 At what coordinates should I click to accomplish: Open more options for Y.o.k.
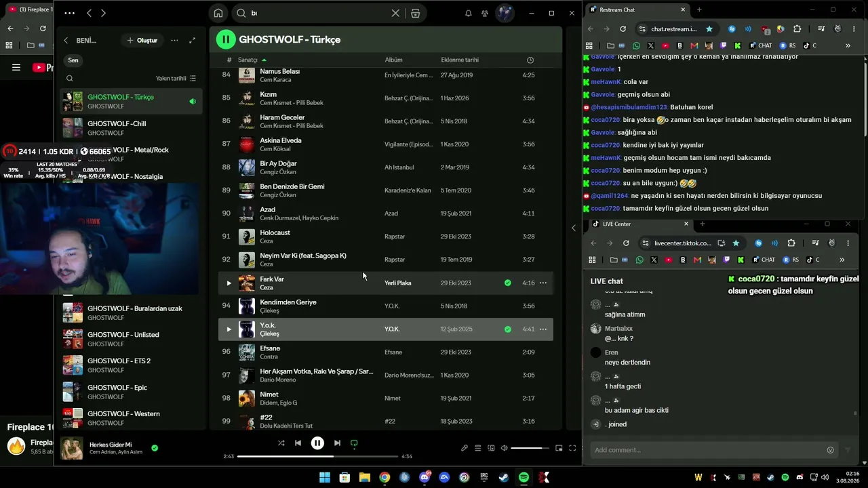pyautogui.click(x=543, y=329)
